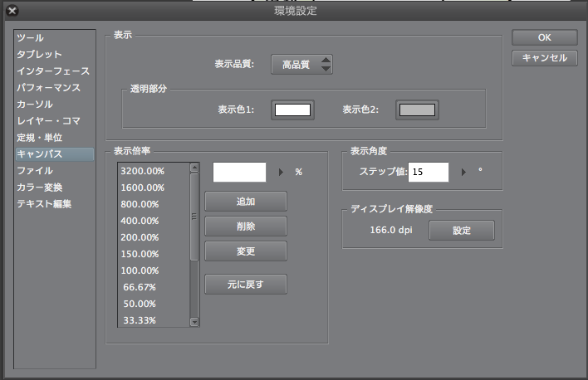This screenshot has height=380, width=588.
Task: Open パフォーマンス settings category
Action: [x=55, y=88]
